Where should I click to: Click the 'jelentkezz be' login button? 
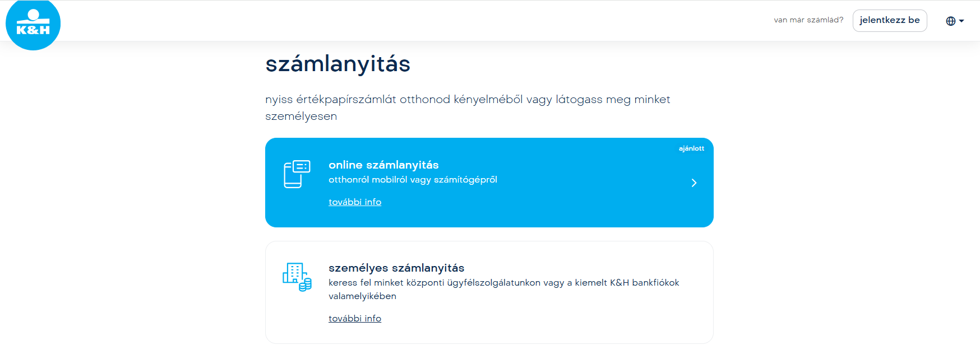tap(889, 20)
